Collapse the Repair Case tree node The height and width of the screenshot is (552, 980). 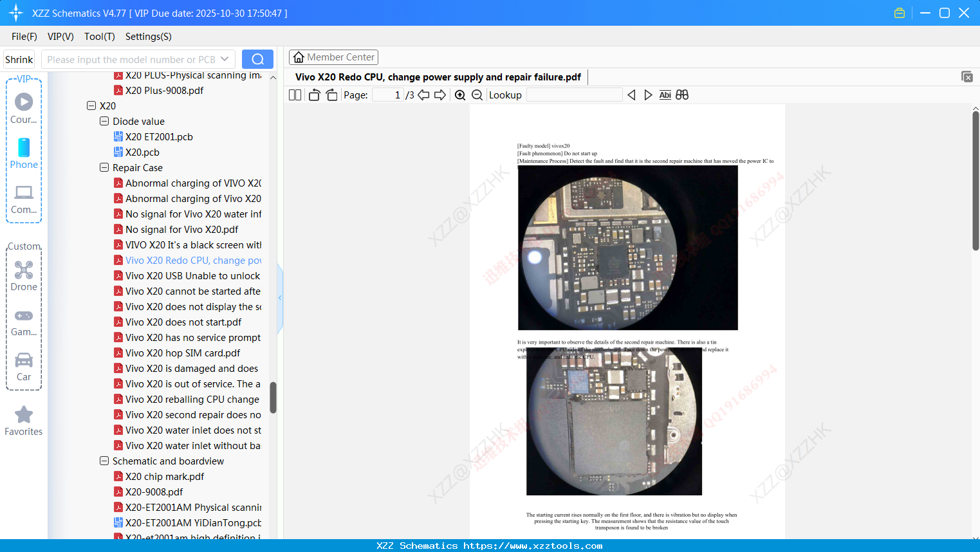(104, 167)
